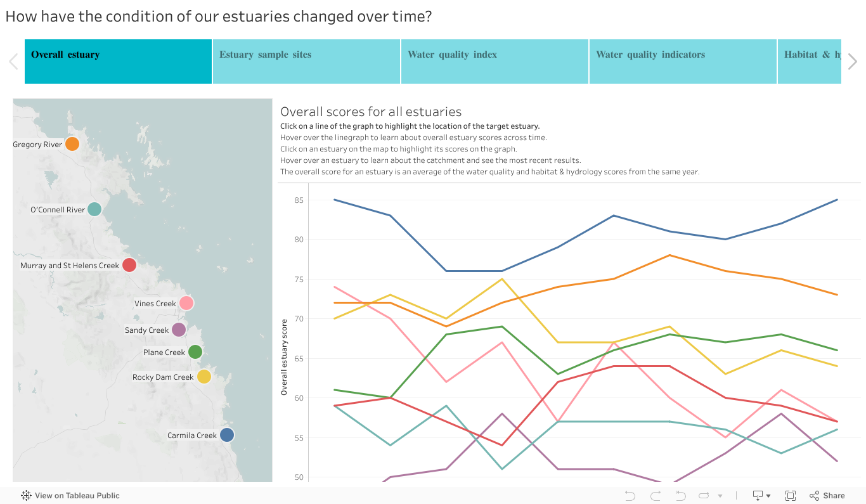Click the Undo arrow icon
This screenshot has height=504, width=866.
tap(630, 496)
